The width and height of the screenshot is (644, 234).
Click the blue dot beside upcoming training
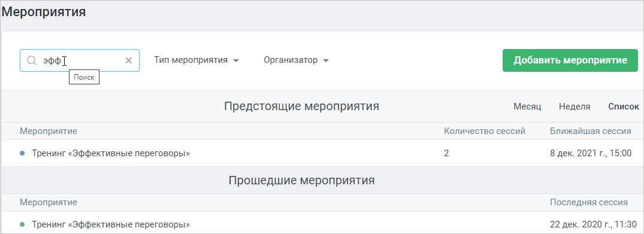[x=23, y=153]
